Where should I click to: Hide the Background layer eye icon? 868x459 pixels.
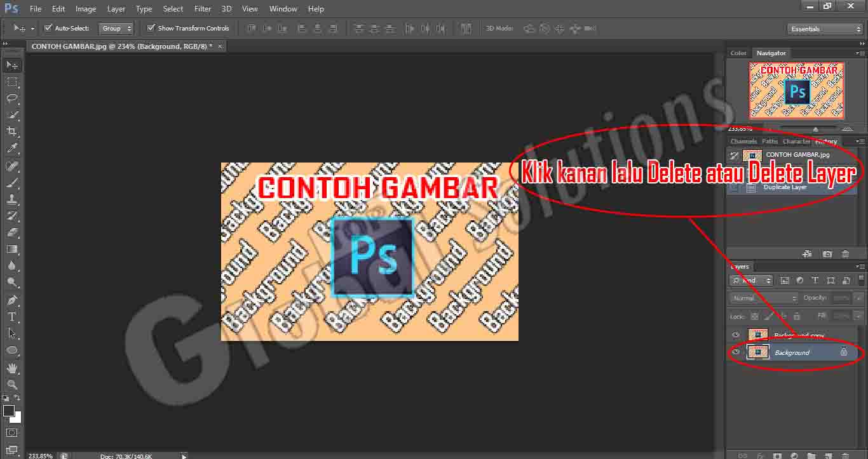pyautogui.click(x=736, y=352)
